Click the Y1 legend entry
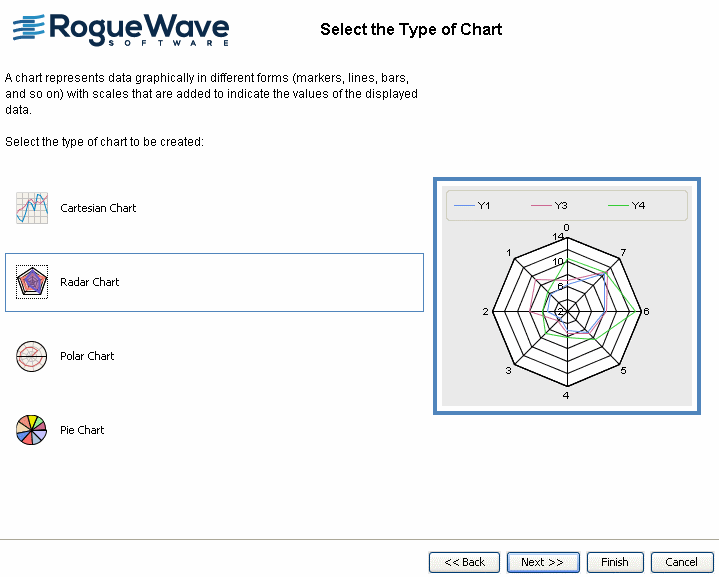The image size is (719, 577). pos(473,205)
